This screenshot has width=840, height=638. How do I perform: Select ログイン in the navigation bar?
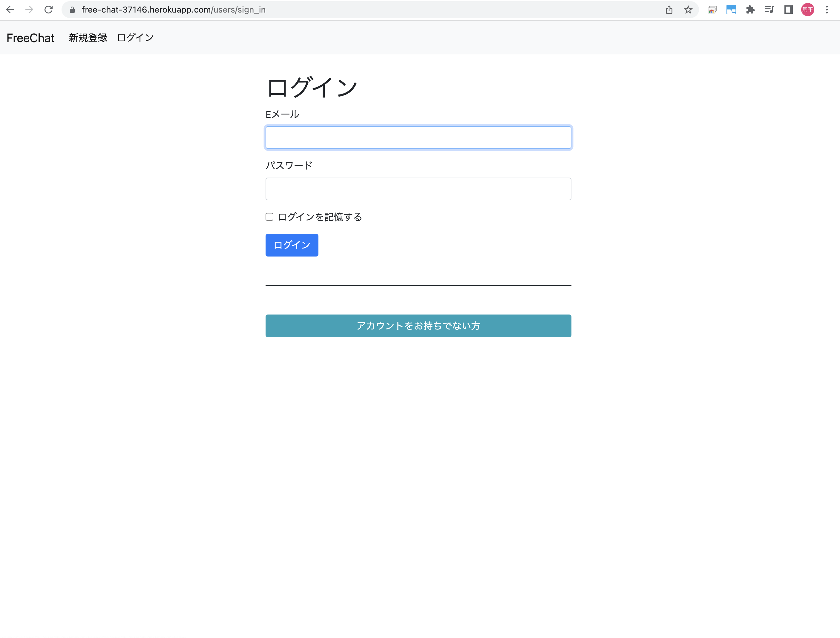click(x=135, y=38)
